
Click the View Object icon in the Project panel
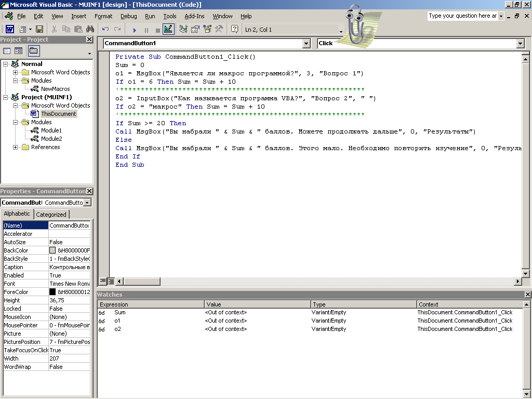[18, 51]
